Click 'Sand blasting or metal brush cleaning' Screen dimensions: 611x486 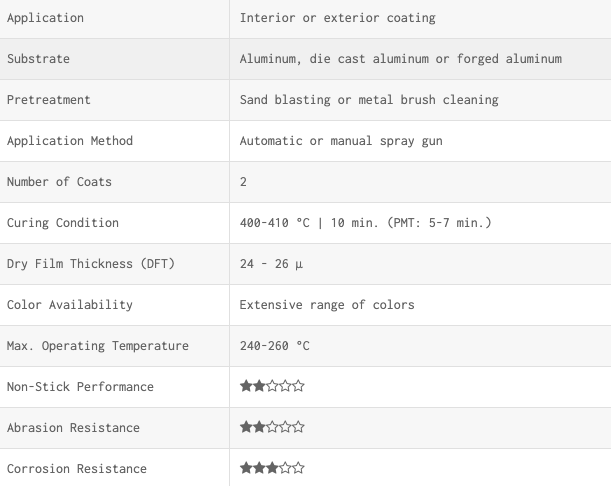[369, 100]
